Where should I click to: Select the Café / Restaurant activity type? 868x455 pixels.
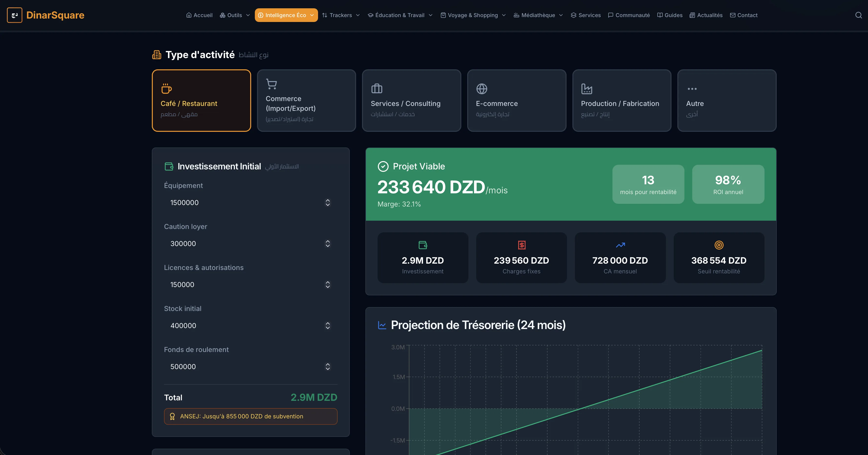click(x=201, y=100)
